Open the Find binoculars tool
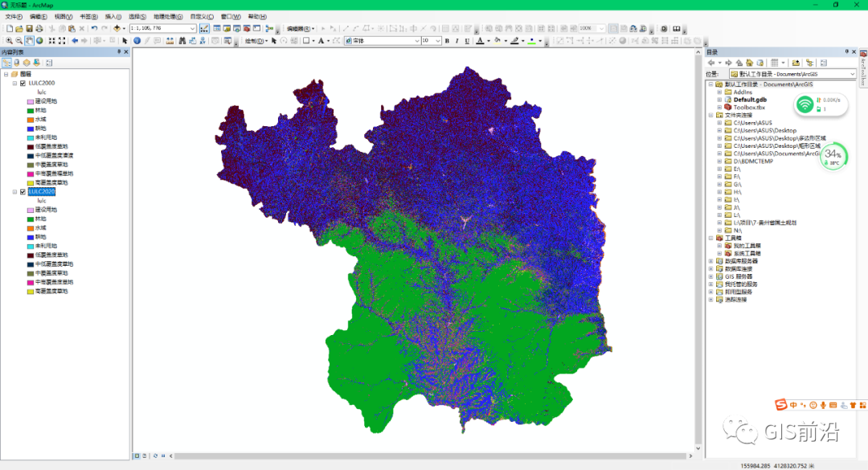Viewport: 868px width, 470px height. pyautogui.click(x=182, y=40)
